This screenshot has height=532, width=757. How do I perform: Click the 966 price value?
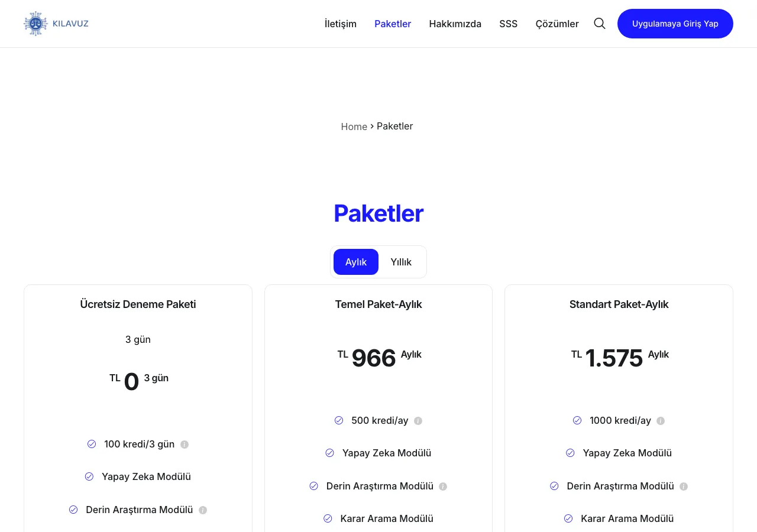pos(374,358)
